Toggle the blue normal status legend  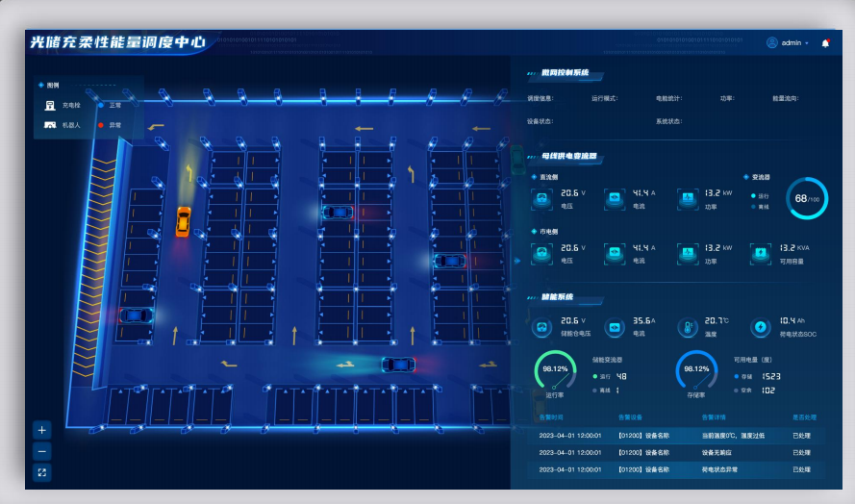[x=101, y=105]
